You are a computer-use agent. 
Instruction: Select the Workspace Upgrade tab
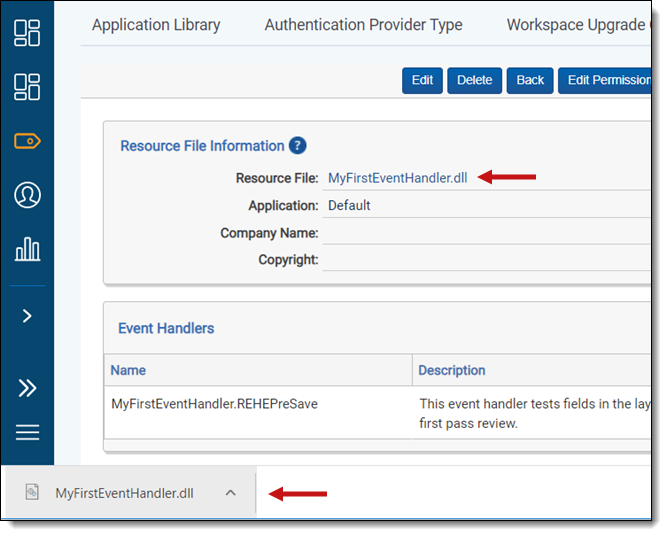tap(577, 25)
